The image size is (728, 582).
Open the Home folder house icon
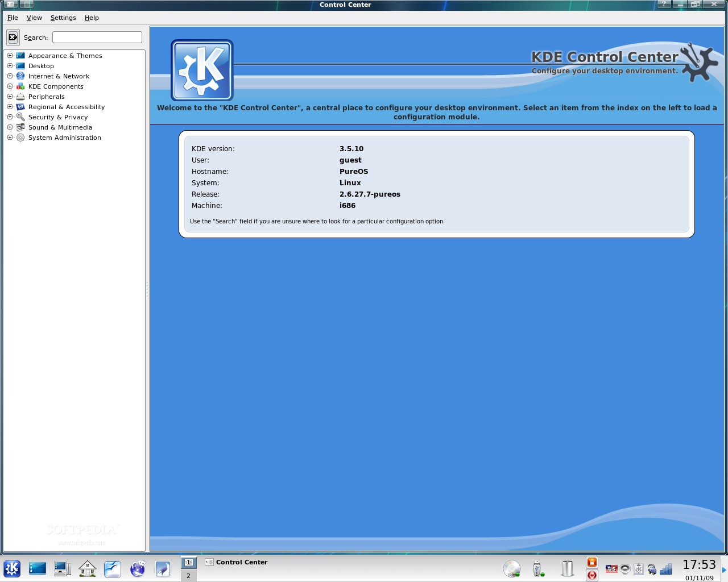[87, 568]
